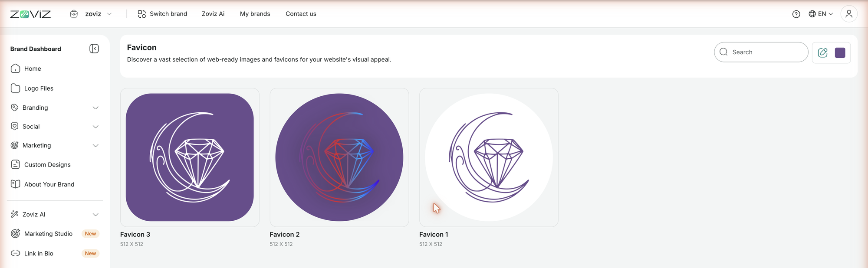Click the New badge beside Link in Bio
The height and width of the screenshot is (268, 868).
click(x=90, y=253)
